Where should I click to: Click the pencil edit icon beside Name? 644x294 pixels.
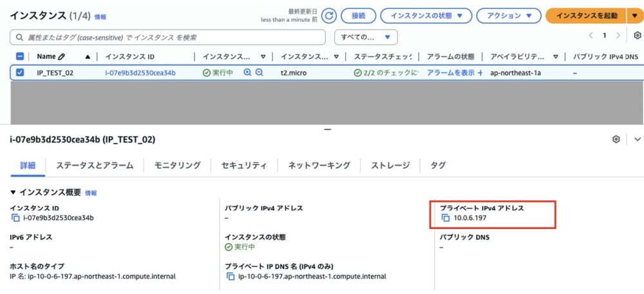click(x=62, y=57)
